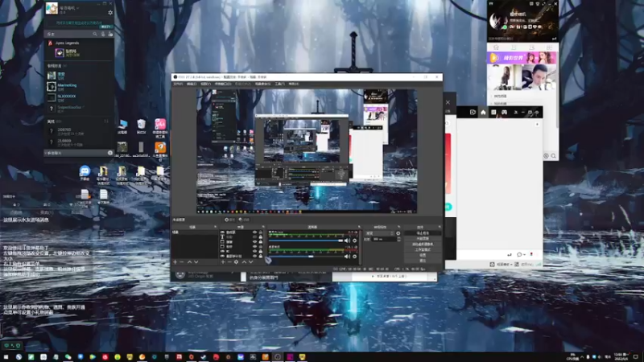Click chat bubble icon in white panel footer
The width and height of the screenshot is (644, 362).
519,254
